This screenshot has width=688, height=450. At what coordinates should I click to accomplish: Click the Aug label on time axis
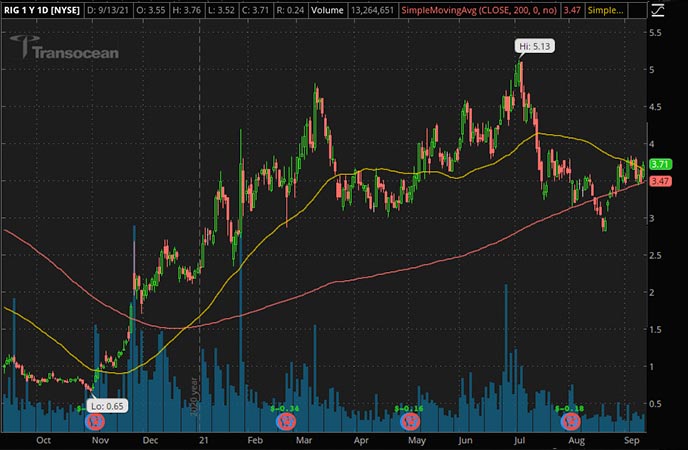tap(577, 440)
